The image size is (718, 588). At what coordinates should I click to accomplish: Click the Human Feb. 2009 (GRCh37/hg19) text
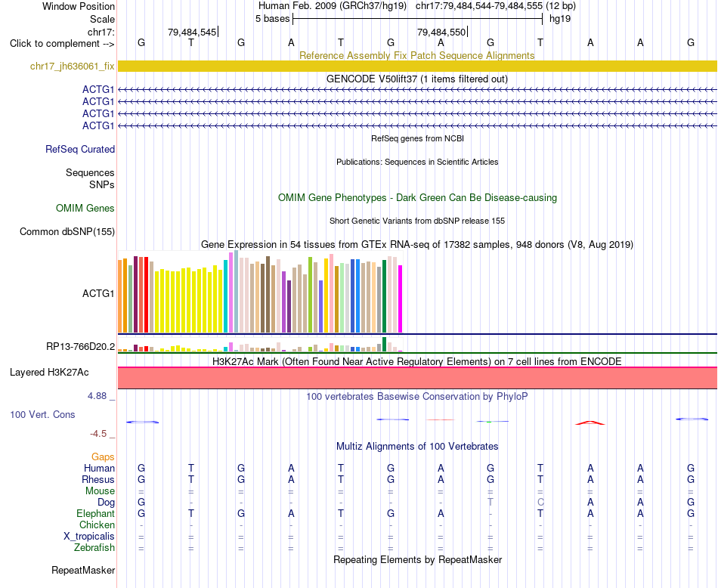333,6
